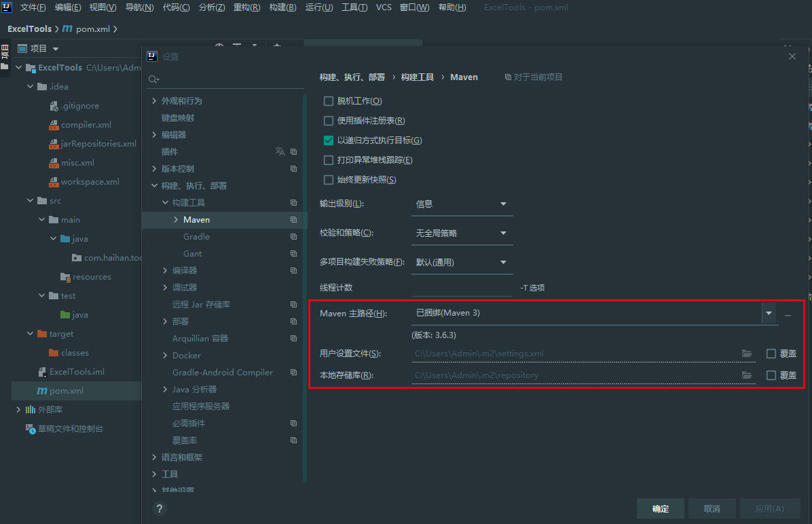This screenshot has height=524, width=812.
Task: Click in the 线程计数 input field
Action: tap(462, 287)
